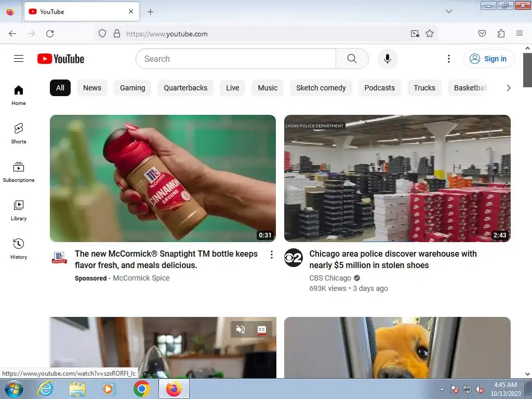Show hidden tray icons arrow
532x399 pixels.
[x=442, y=389]
